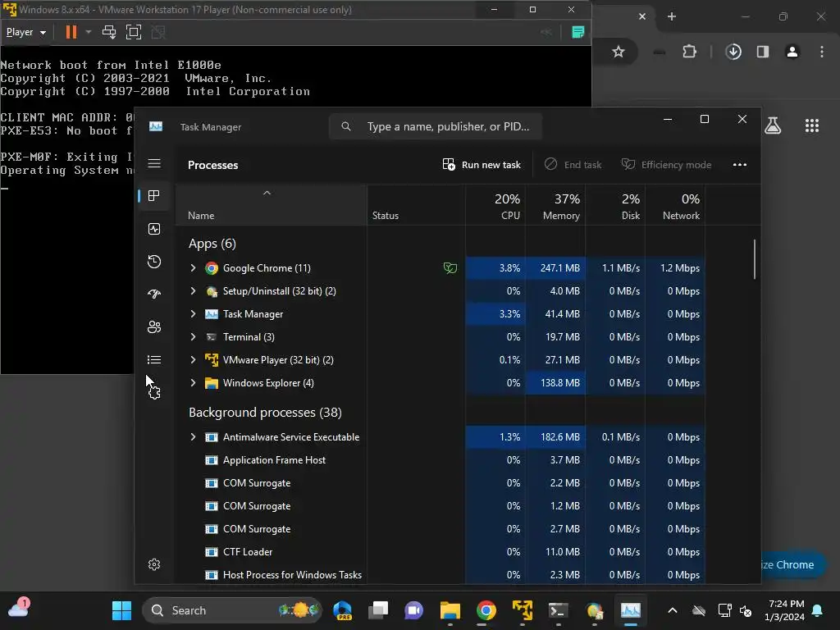Open App history icon in sidebar
This screenshot has height=630, width=840.
click(x=154, y=262)
